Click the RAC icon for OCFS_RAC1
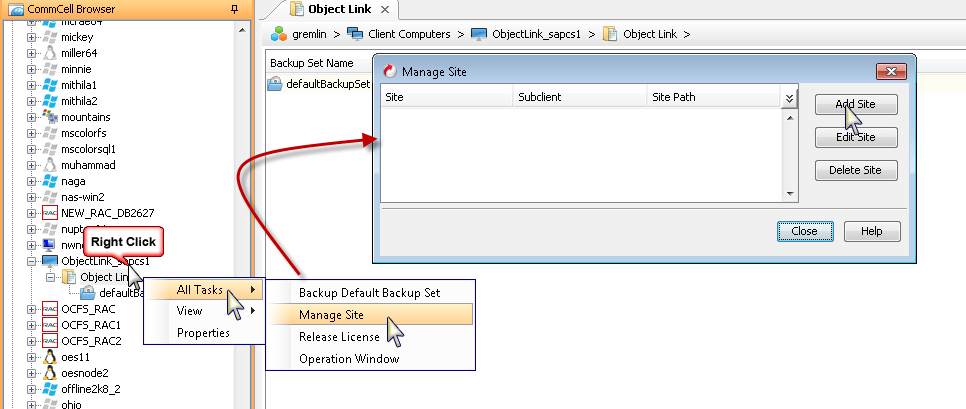This screenshot has height=409, width=966. (50, 325)
